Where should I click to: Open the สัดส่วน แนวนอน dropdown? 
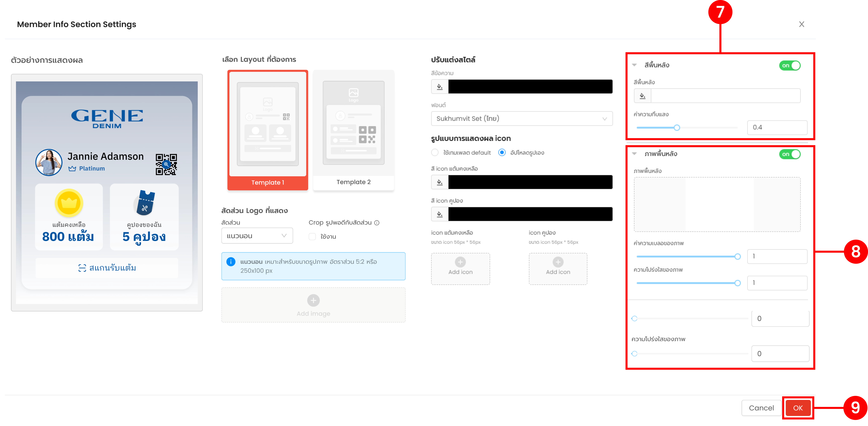257,236
